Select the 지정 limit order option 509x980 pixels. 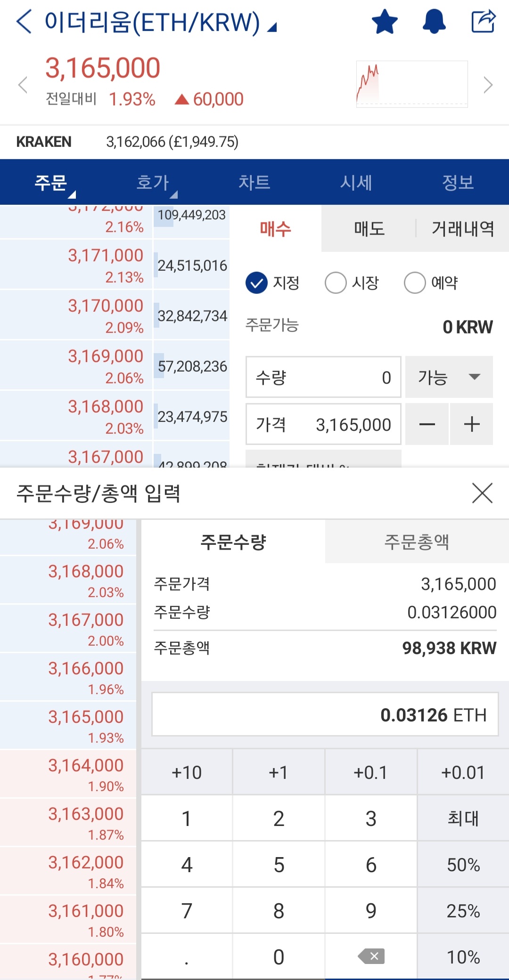coord(273,283)
